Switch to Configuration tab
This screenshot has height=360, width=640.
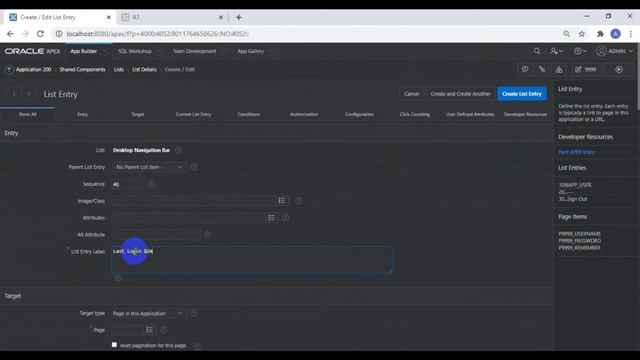[359, 114]
